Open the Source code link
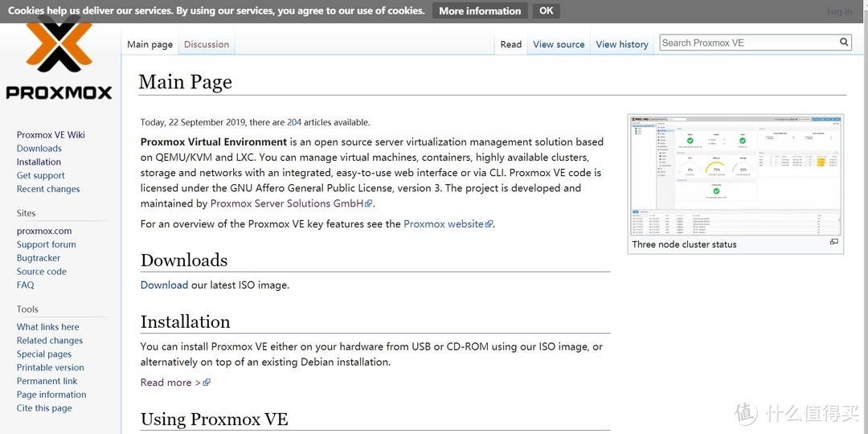This screenshot has height=434, width=868. 42,272
